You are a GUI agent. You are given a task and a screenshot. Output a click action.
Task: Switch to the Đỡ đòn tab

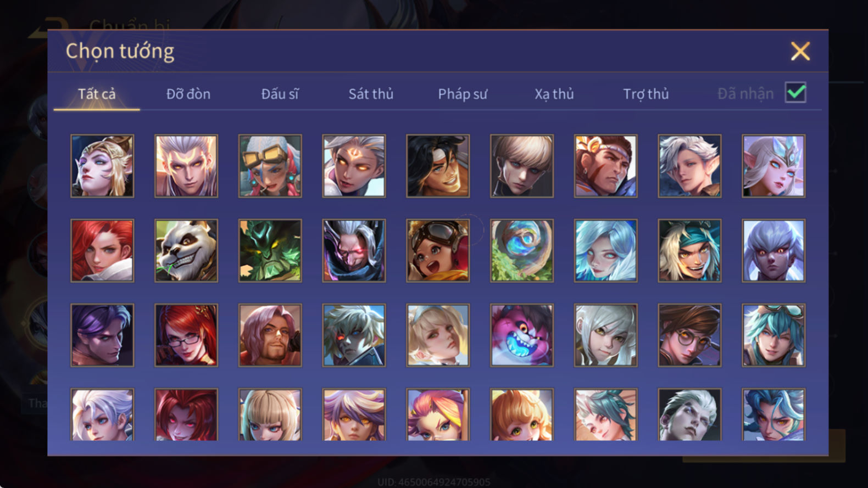pyautogui.click(x=188, y=94)
